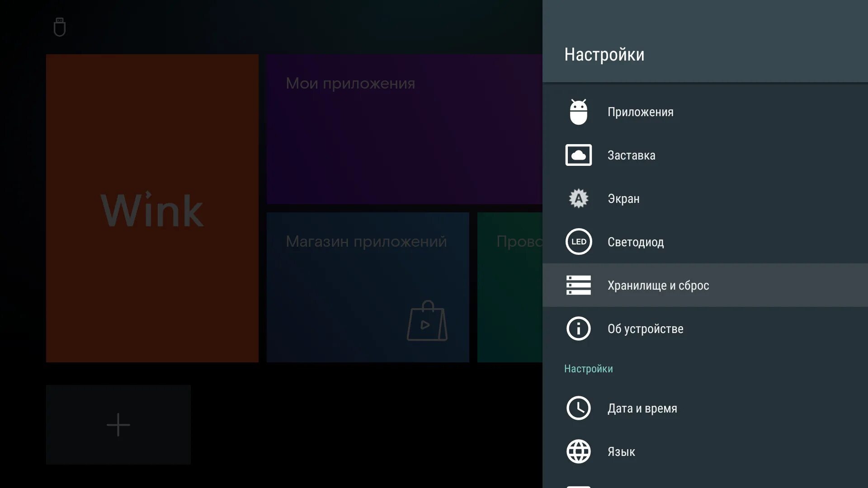Click the Screen brightness gear icon
The height and width of the screenshot is (488, 868).
578,198
